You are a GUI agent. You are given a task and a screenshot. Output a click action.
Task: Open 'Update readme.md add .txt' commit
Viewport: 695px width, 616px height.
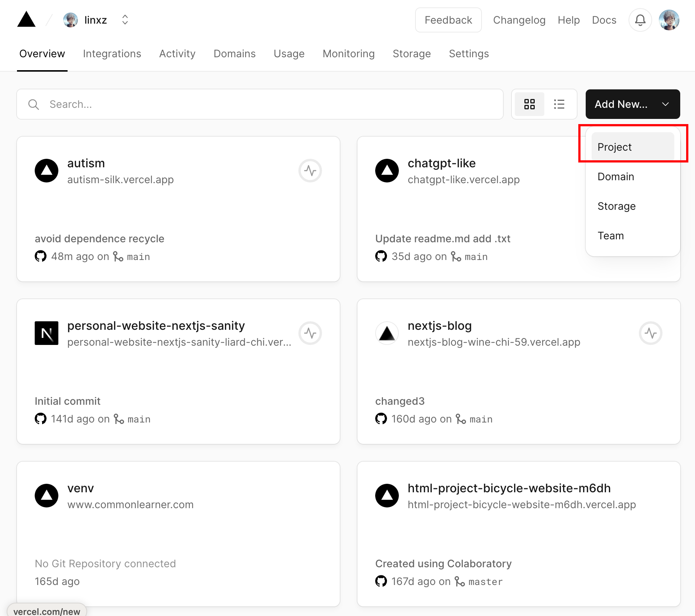coord(443,239)
